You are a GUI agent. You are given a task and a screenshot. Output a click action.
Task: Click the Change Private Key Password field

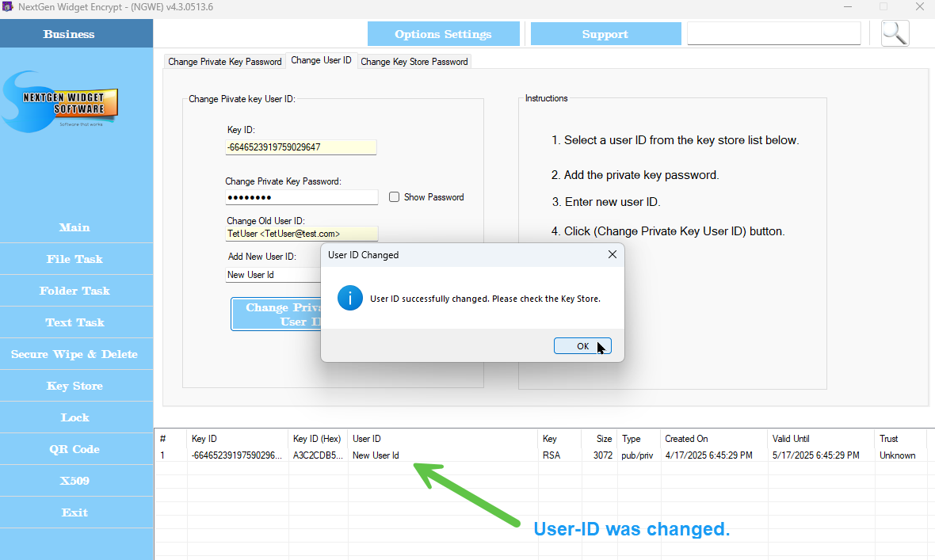[302, 197]
